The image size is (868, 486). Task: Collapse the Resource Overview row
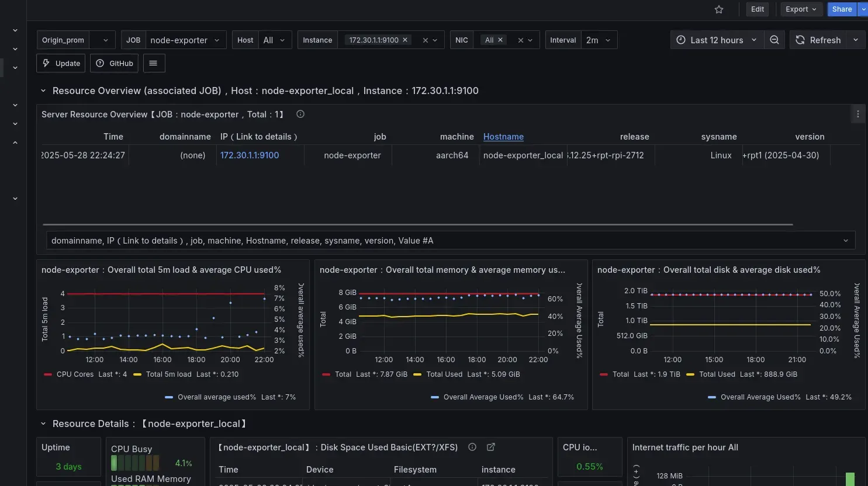click(43, 91)
